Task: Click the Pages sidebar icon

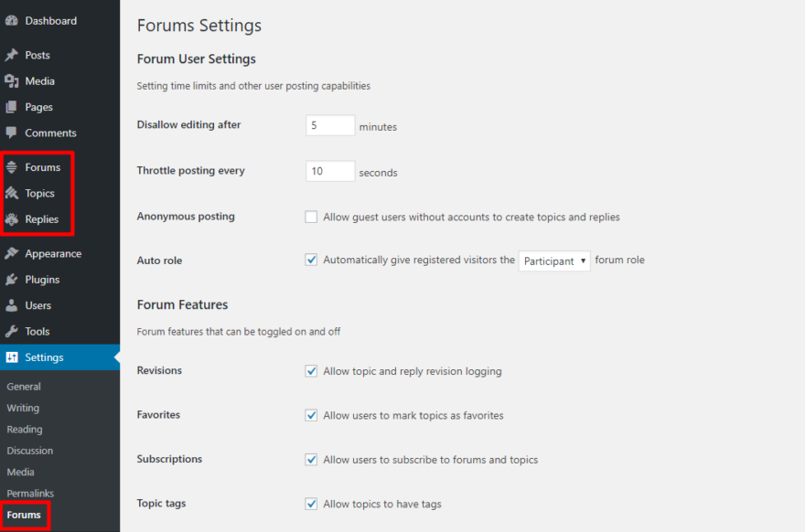Action: (x=13, y=107)
